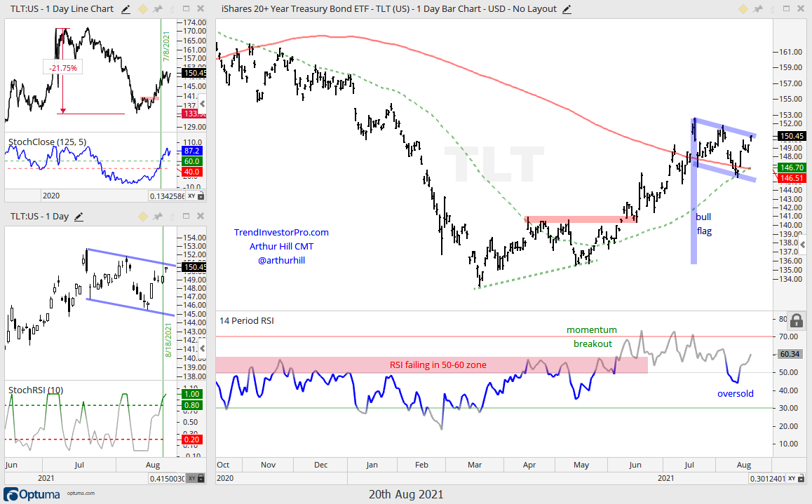
Task: Click TLT:US - 1 Day panel title
Action: [x=39, y=217]
